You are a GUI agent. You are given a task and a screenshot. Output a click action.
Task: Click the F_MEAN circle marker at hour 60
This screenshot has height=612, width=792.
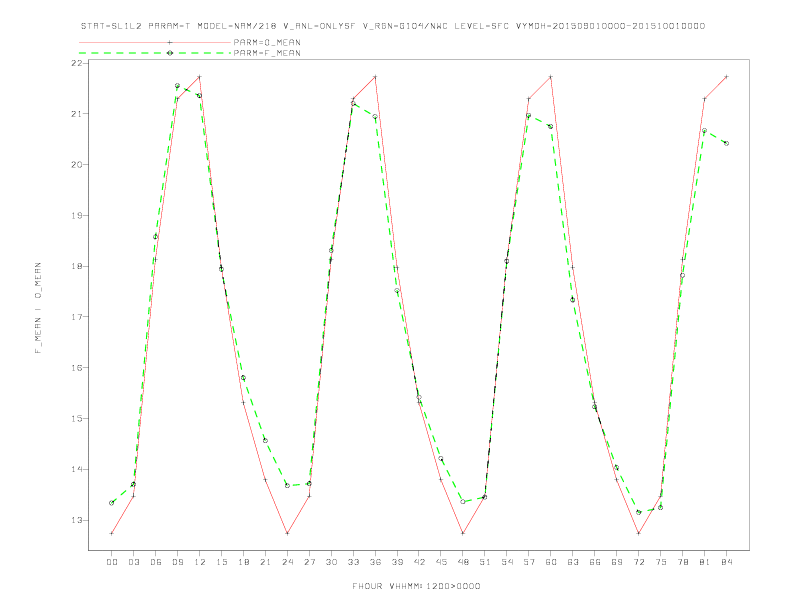pyautogui.click(x=551, y=126)
